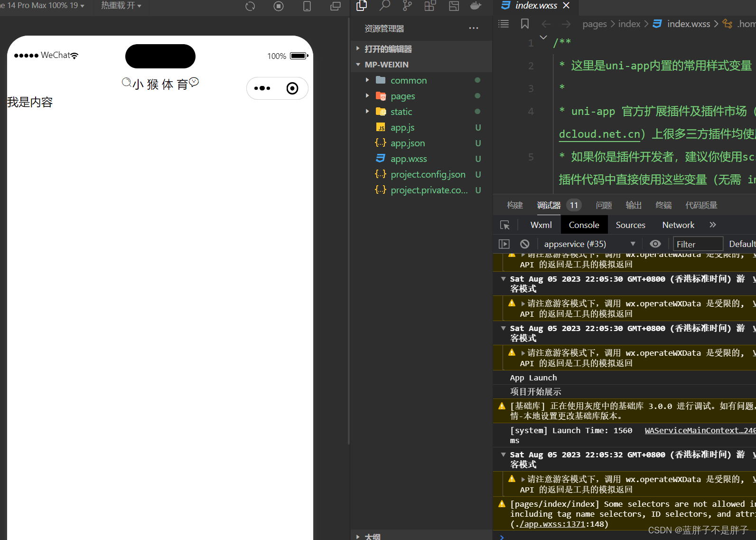
Task: Open the 热重载 开 dropdown
Action: (x=121, y=6)
